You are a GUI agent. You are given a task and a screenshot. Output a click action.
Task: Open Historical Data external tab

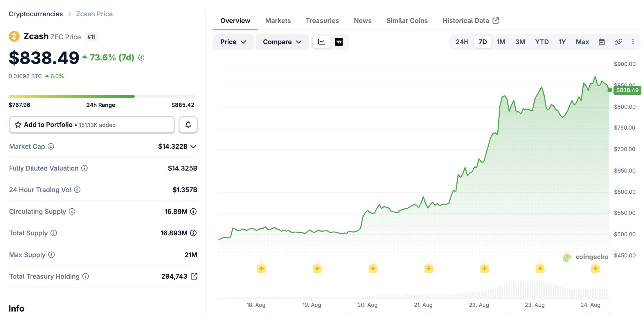471,21
